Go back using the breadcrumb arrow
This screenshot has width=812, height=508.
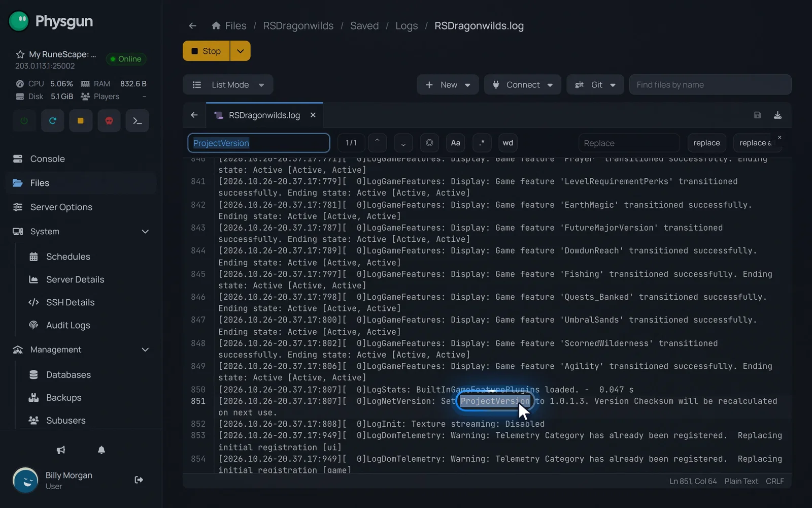pos(192,26)
